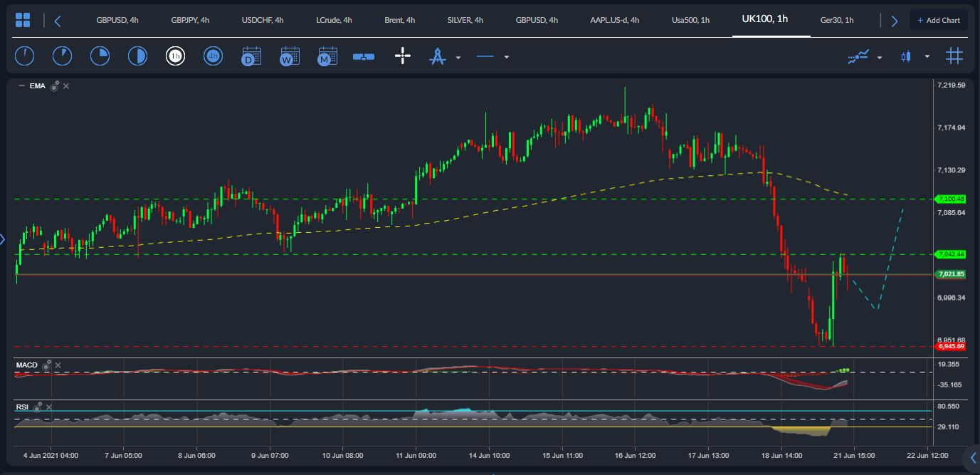Select the daily timeframe calendar icon
This screenshot has width=980, height=475.
(x=251, y=56)
